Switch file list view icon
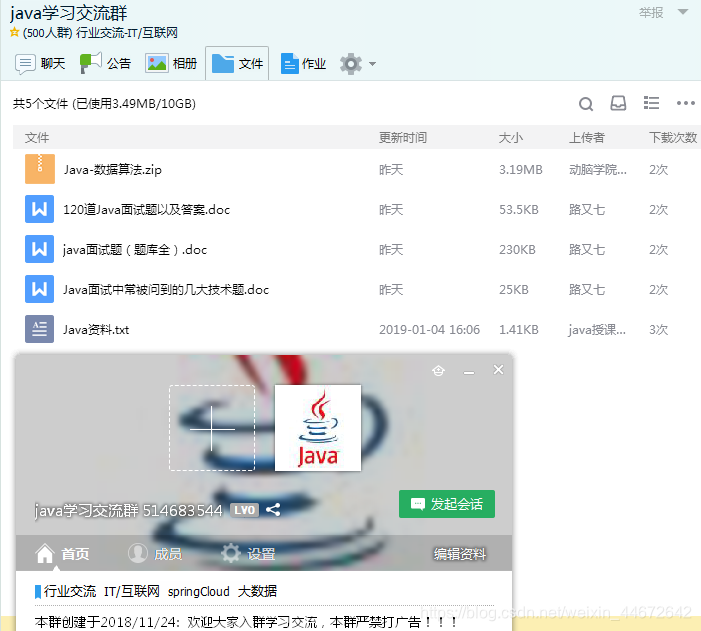 coord(651,103)
